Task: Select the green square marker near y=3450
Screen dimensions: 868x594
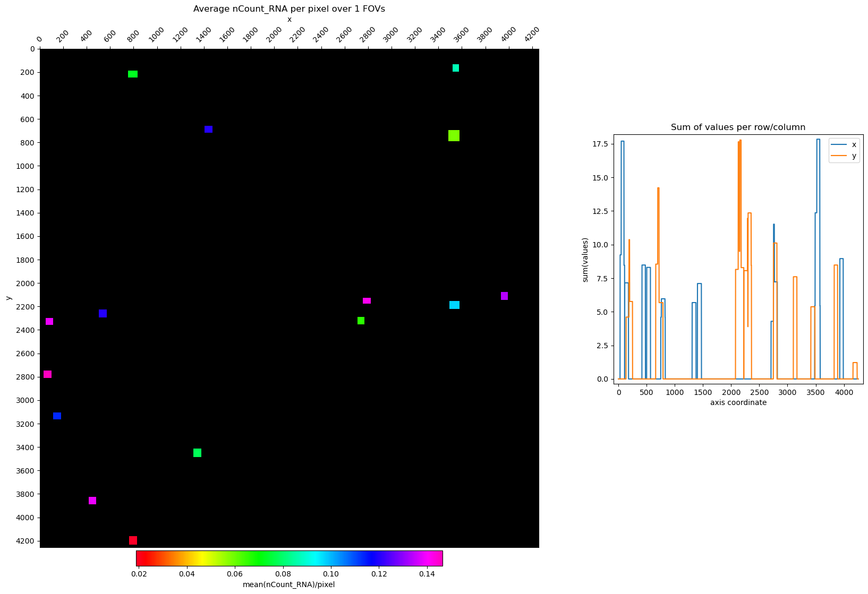Action: [x=197, y=453]
